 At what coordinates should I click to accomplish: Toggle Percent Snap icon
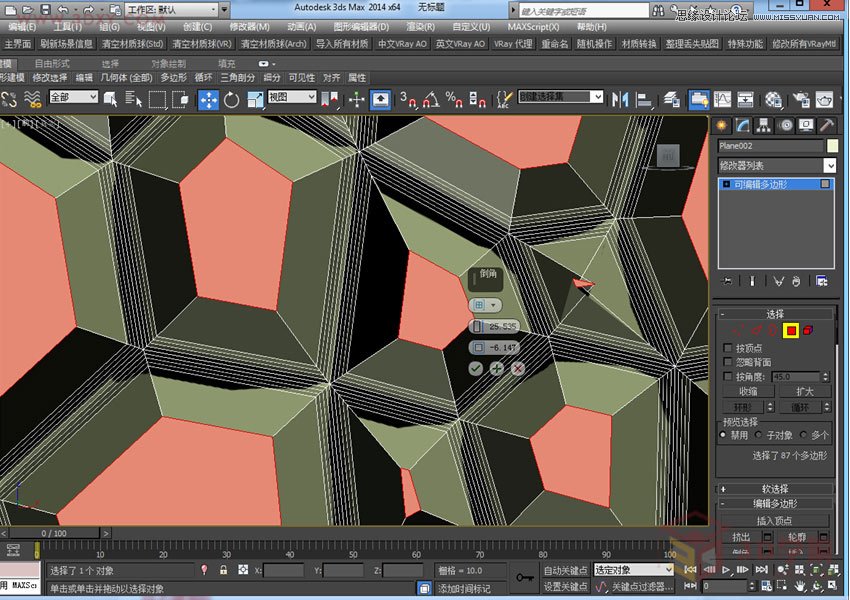click(x=454, y=100)
